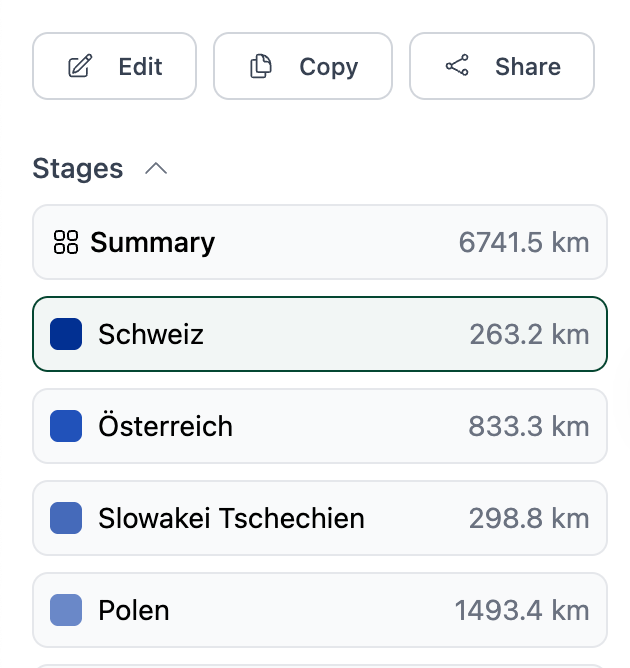The width and height of the screenshot is (630, 668).
Task: Select the Polen stage
Action: (320, 610)
